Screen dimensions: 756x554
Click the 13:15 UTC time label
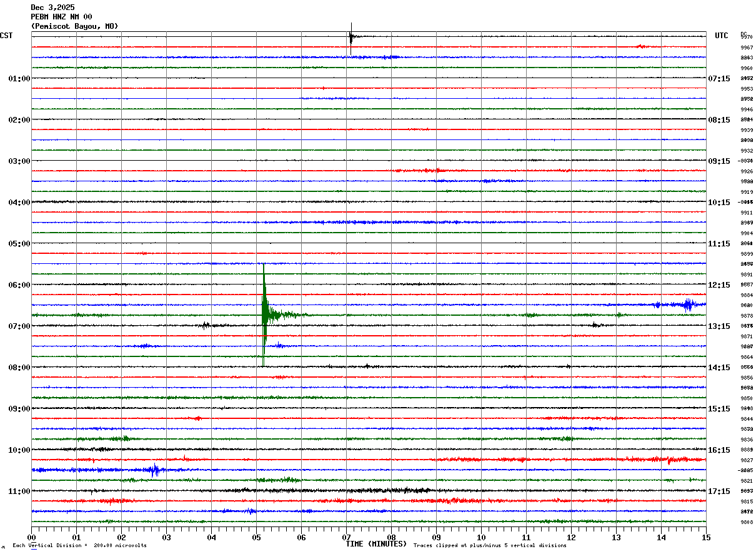click(719, 326)
